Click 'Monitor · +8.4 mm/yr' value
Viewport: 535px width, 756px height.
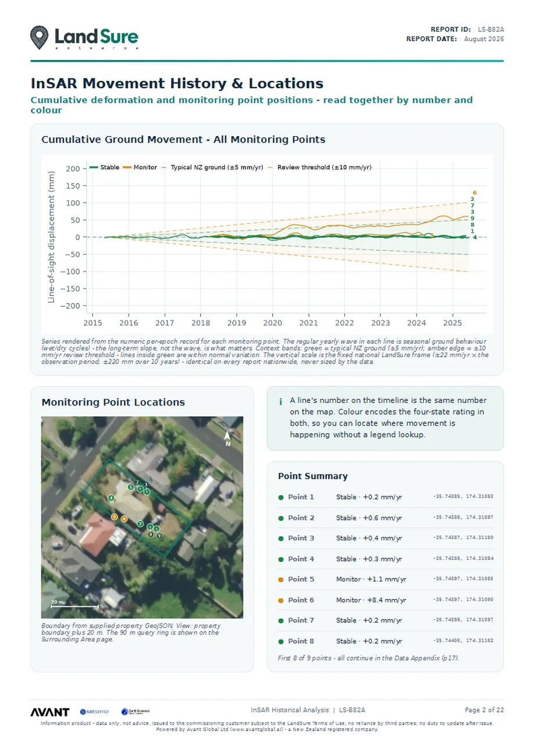[x=371, y=600]
